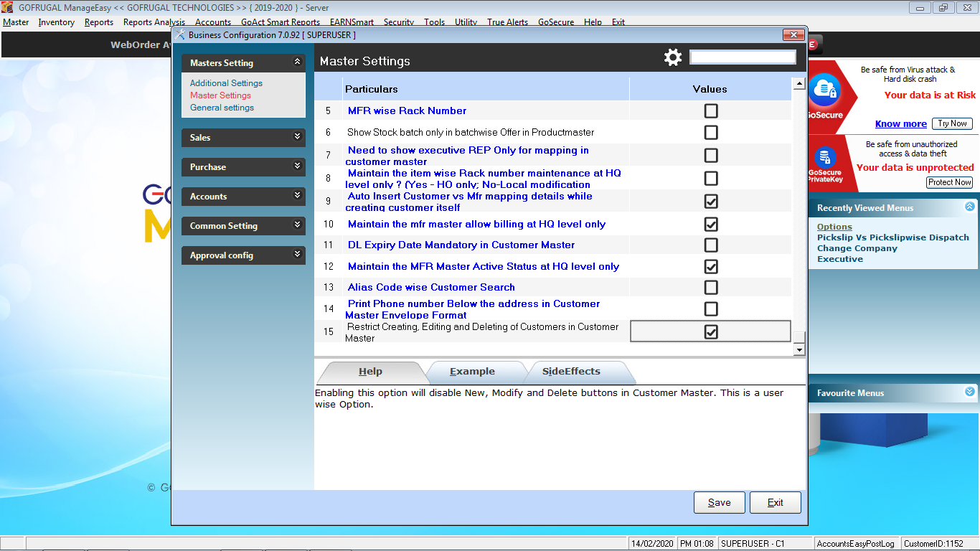Click the scroll down arrow of settings list
The image size is (980, 551).
(799, 349)
